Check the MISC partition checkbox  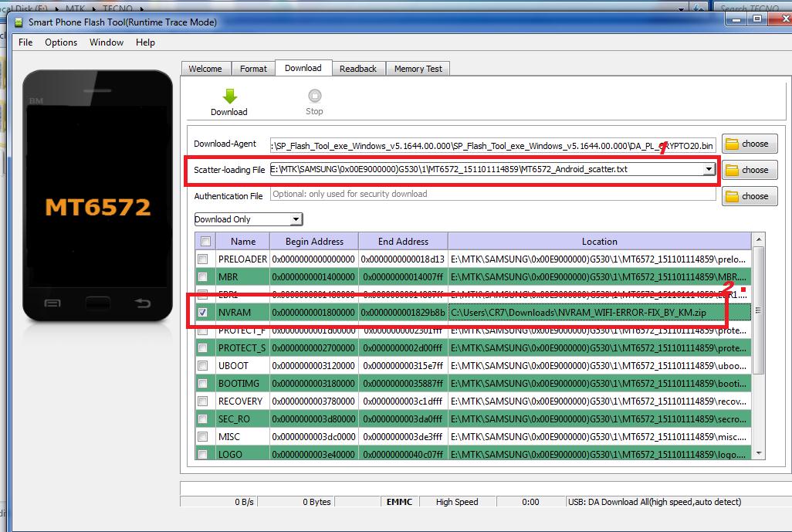tap(202, 436)
